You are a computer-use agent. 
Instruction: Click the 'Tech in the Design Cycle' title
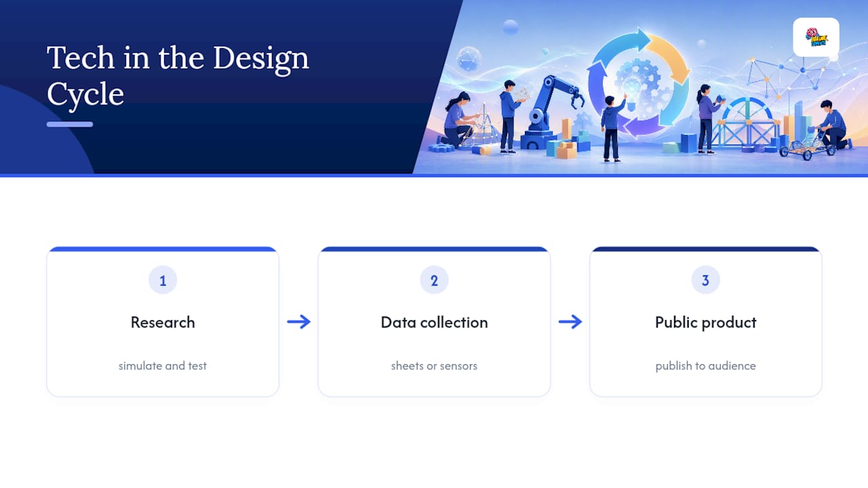tap(178, 76)
